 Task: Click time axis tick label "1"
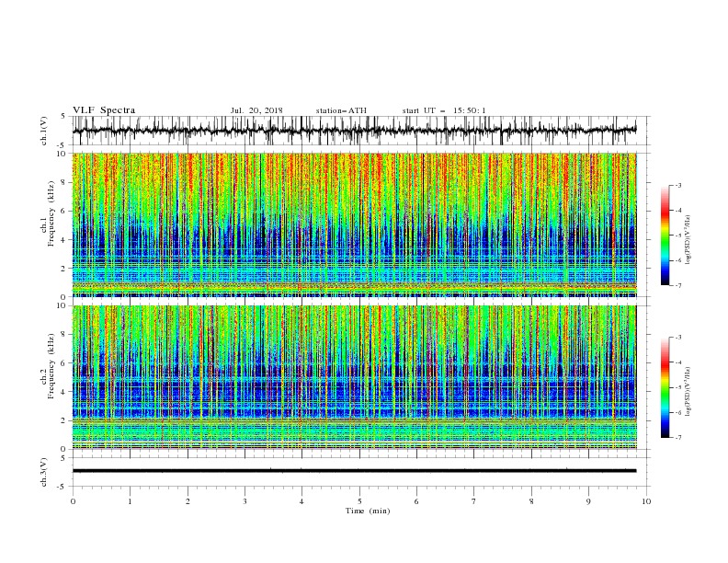click(130, 501)
